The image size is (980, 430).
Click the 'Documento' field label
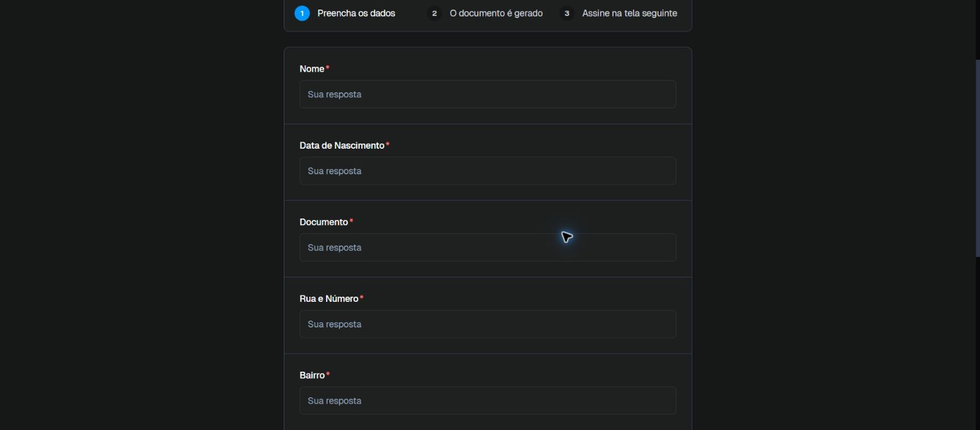pyautogui.click(x=323, y=222)
